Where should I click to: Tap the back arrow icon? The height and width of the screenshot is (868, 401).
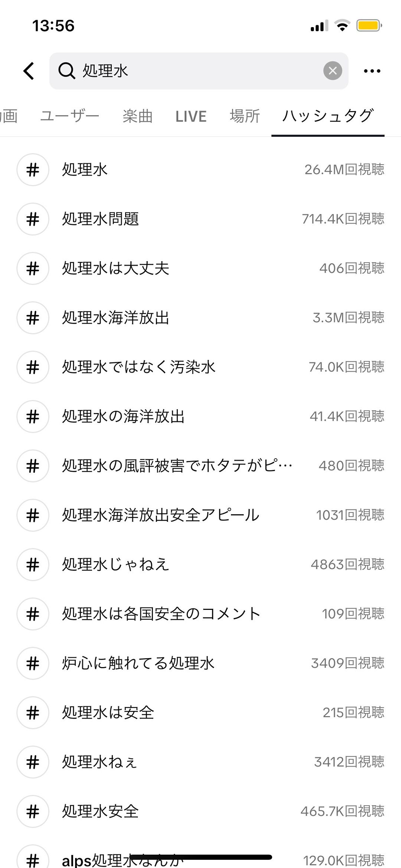tap(29, 71)
